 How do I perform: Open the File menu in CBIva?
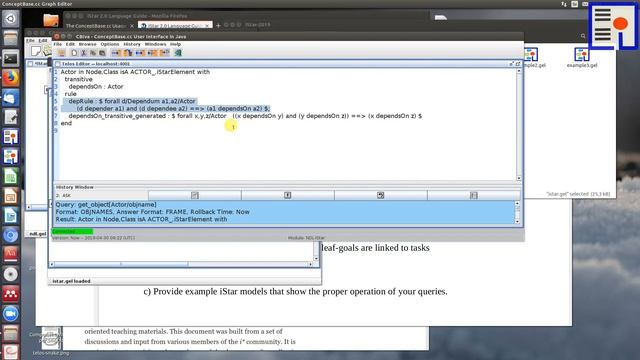pos(58,44)
